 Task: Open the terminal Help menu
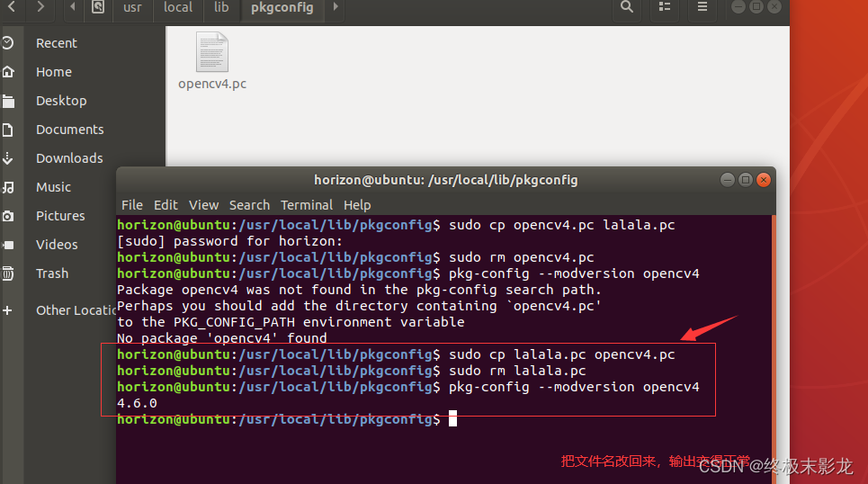tap(357, 205)
